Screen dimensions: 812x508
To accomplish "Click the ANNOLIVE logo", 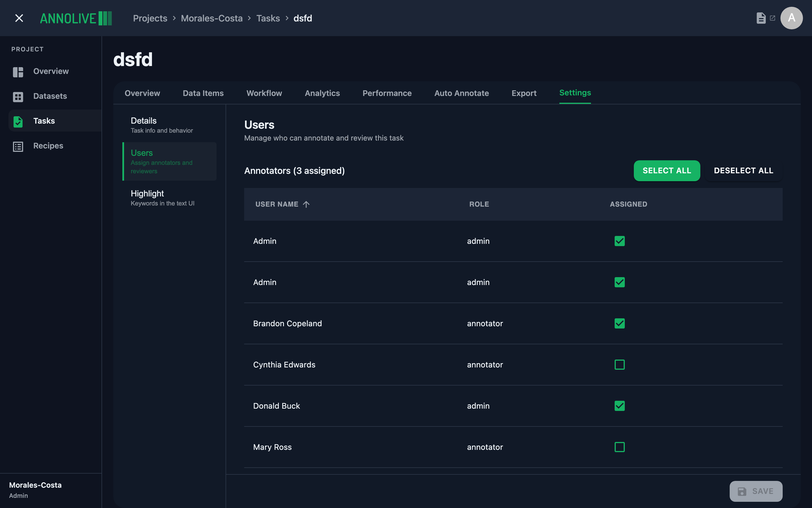I will 76,18.
